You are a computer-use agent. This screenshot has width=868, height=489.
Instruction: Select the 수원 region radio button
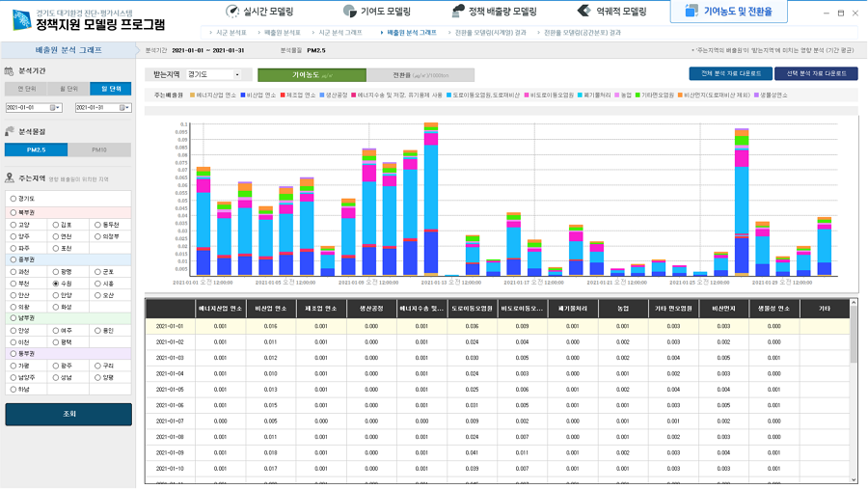pos(56,283)
